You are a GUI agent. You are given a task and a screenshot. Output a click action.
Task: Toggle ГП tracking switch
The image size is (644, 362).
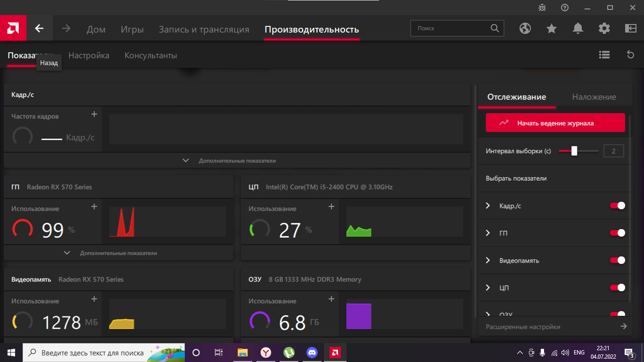[618, 233]
